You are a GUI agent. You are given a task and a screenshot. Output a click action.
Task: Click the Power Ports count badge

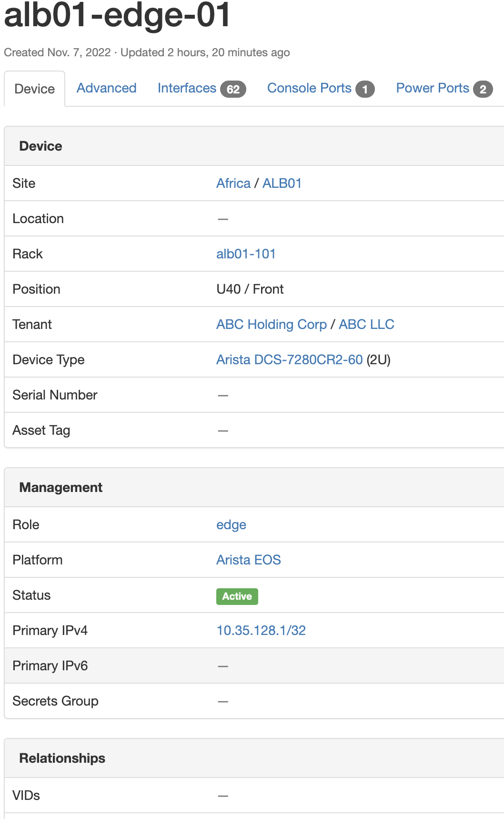pyautogui.click(x=483, y=89)
